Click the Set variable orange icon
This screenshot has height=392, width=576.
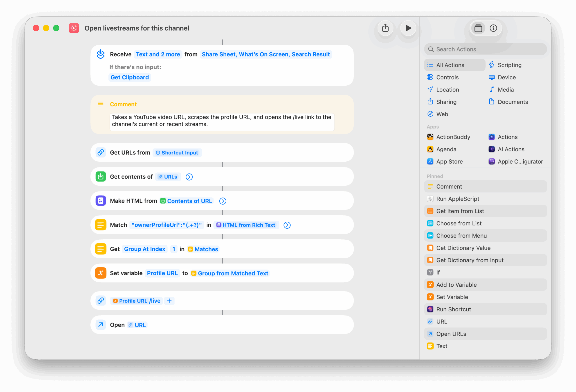[x=101, y=273]
